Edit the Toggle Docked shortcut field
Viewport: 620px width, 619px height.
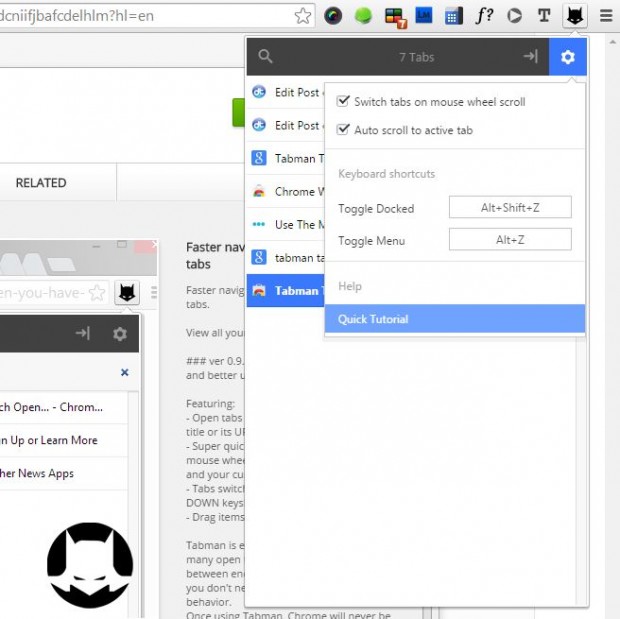[x=510, y=207]
